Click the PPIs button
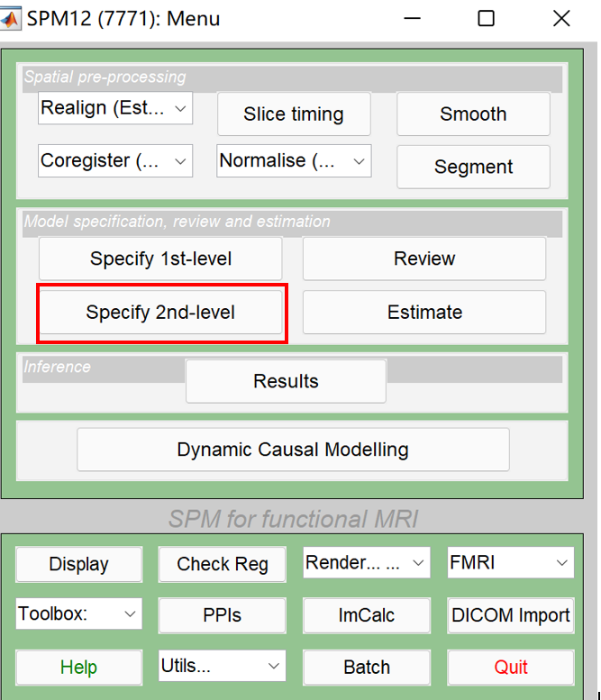 (x=223, y=615)
